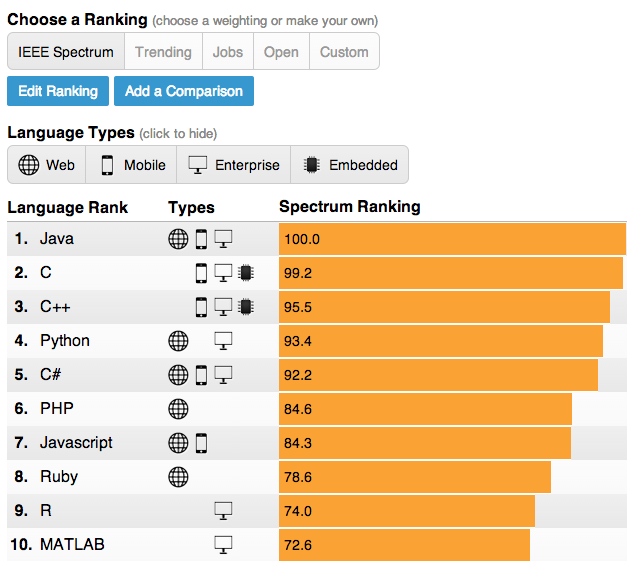Click the PHP bar showing 84.6
This screenshot has height=561, width=635.
click(425, 409)
